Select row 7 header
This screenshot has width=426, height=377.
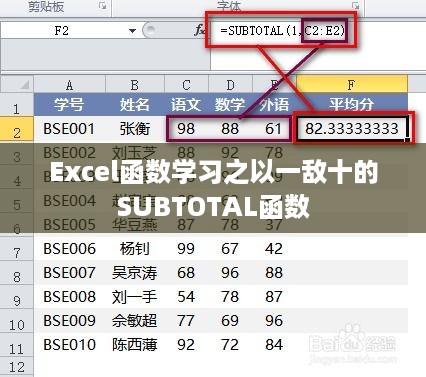17,250
